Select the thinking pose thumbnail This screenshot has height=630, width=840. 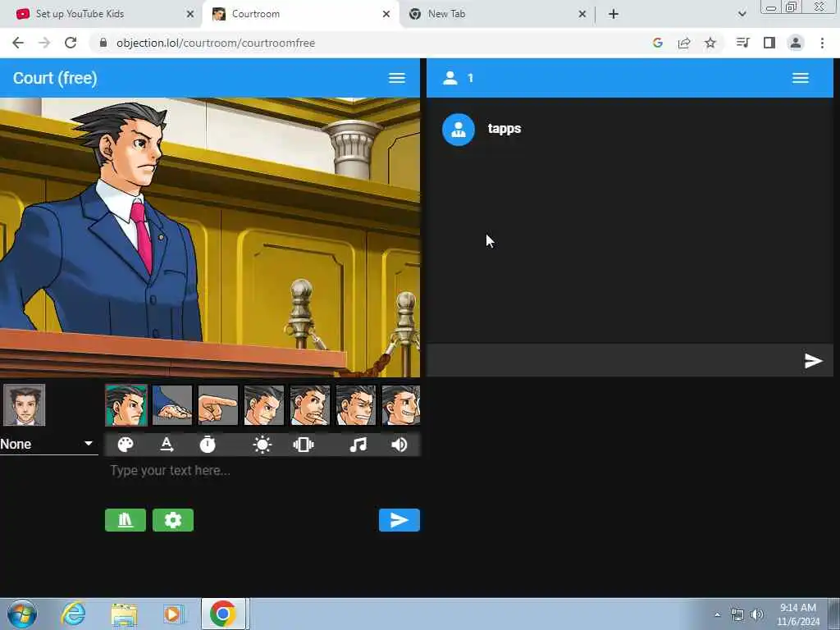(310, 405)
